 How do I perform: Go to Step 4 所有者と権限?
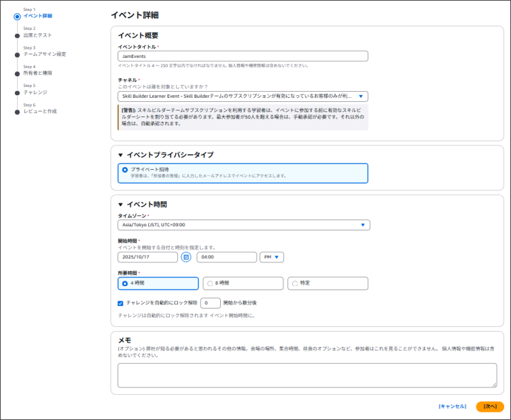point(37,73)
